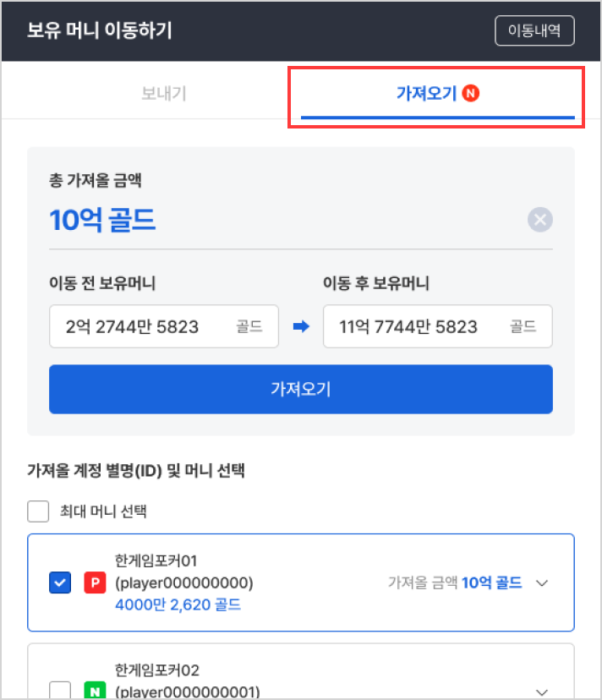Open the 이동내역 history

(534, 31)
